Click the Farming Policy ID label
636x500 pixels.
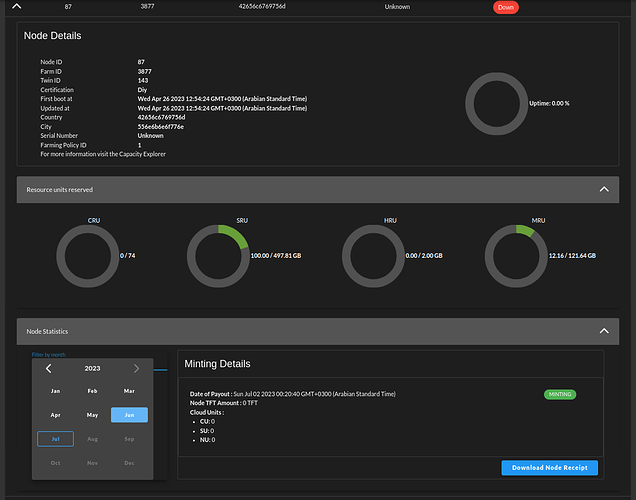[x=63, y=145]
